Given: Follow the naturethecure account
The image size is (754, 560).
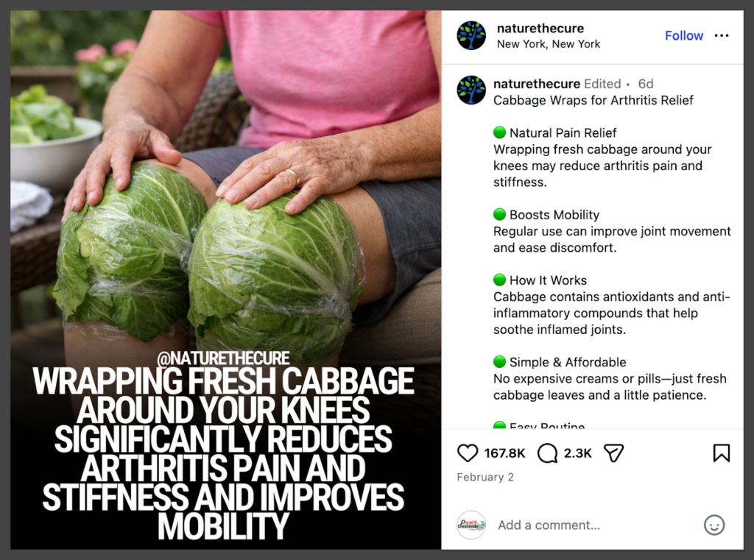Looking at the screenshot, I should (x=684, y=35).
